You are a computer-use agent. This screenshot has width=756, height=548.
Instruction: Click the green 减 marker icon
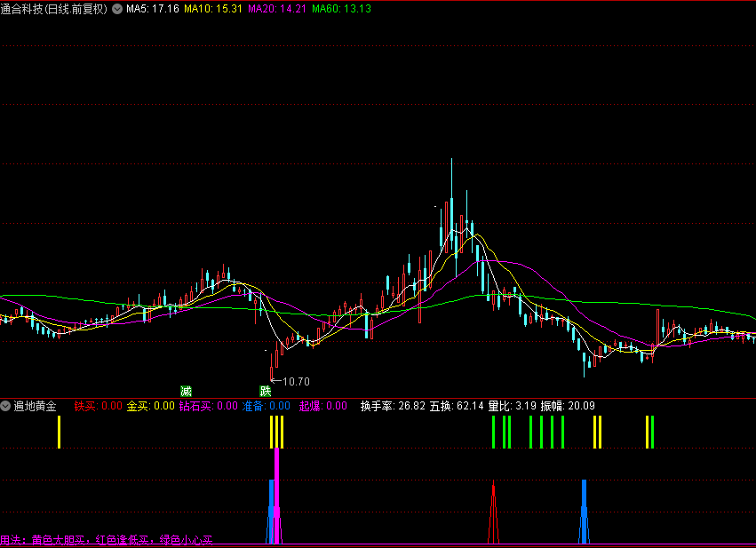coord(186,391)
